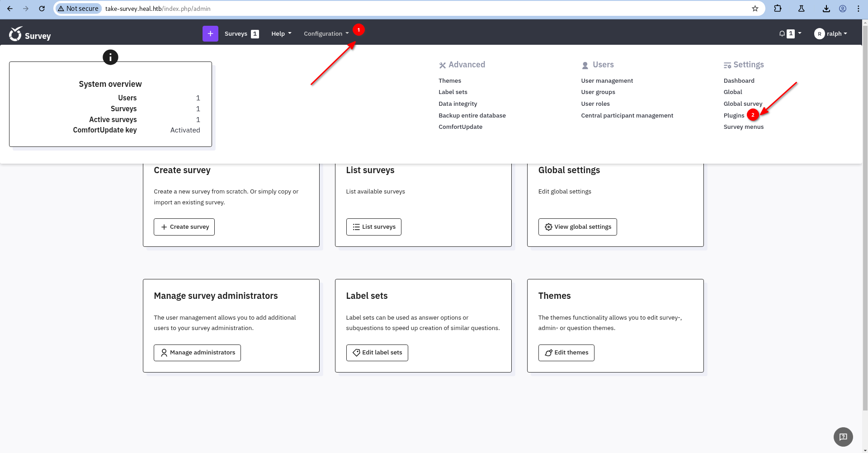Open the ralph user account dropdown

pyautogui.click(x=830, y=33)
